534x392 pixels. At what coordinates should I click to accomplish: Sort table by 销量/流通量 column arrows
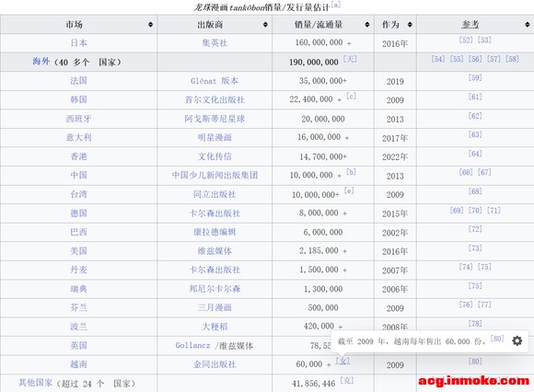pyautogui.click(x=367, y=25)
